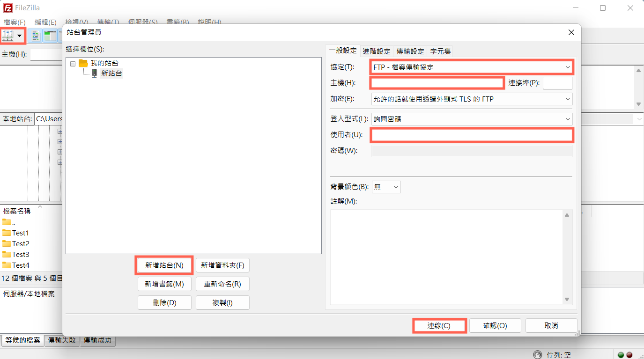This screenshot has width=644, height=359.
Task: Select the Test3 folder name
Action: tap(21, 254)
